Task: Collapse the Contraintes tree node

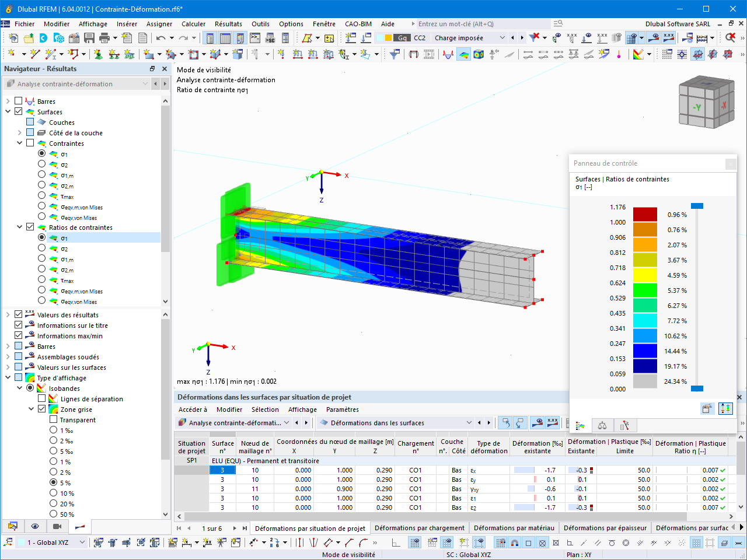Action: pyautogui.click(x=20, y=143)
